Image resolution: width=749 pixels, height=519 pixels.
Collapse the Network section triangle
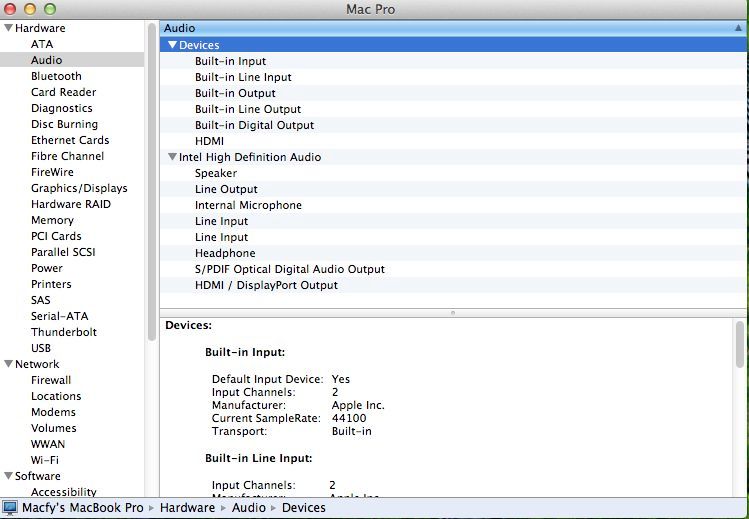pos(8,364)
